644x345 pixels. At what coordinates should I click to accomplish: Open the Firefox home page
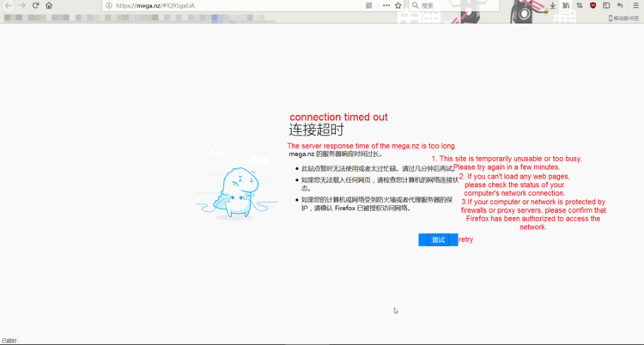pyautogui.click(x=49, y=5)
